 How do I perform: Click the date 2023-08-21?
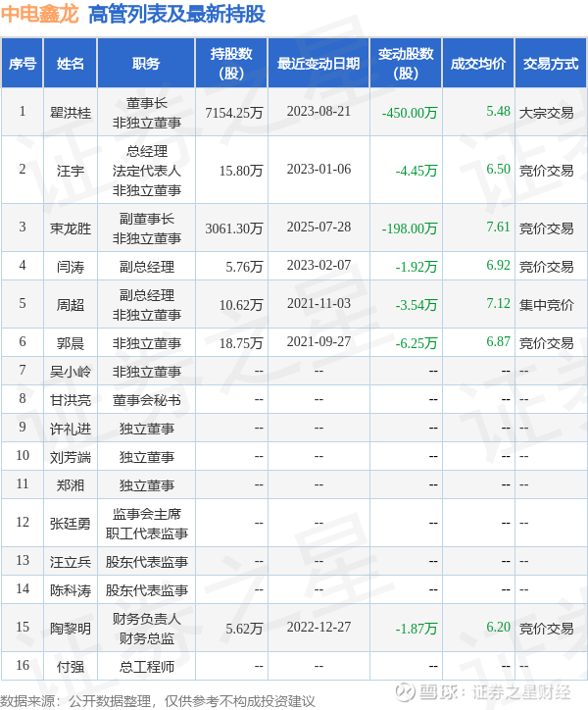click(318, 111)
